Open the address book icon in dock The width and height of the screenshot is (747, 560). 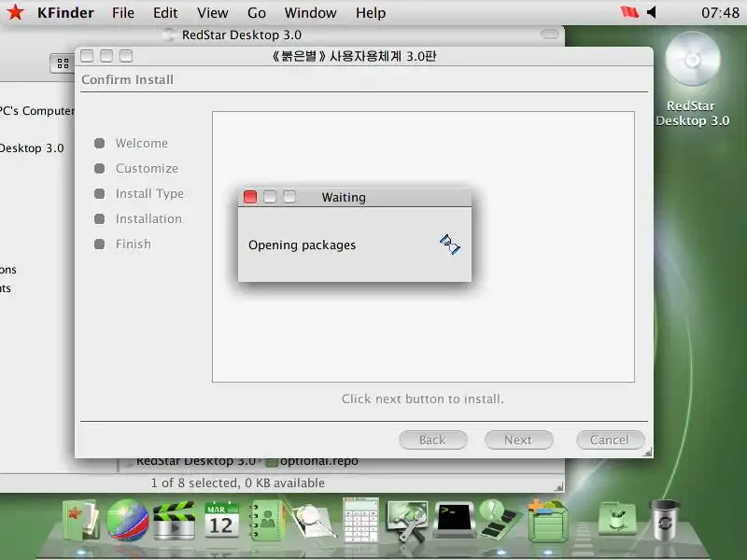pyautogui.click(x=266, y=520)
